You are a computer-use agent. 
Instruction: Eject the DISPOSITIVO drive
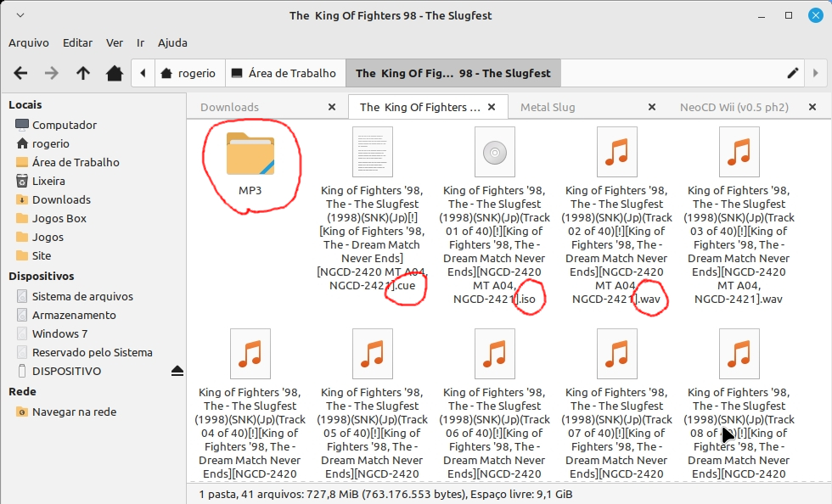pyautogui.click(x=177, y=371)
